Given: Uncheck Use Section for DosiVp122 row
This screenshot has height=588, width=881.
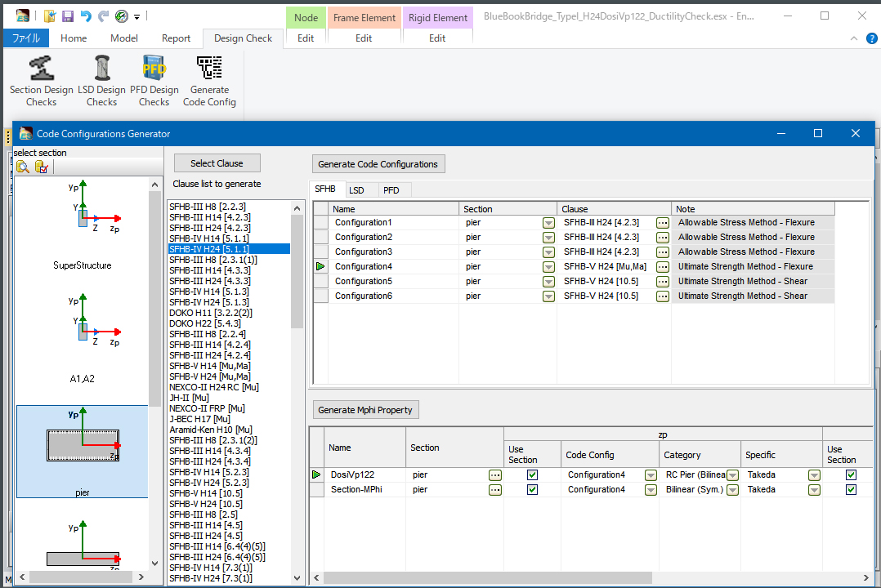Looking at the screenshot, I should pos(533,474).
